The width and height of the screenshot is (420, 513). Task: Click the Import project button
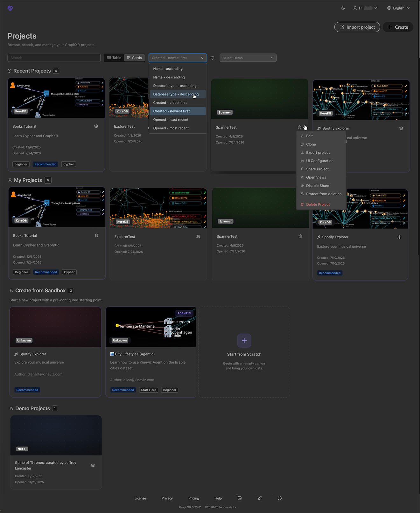[x=357, y=27]
